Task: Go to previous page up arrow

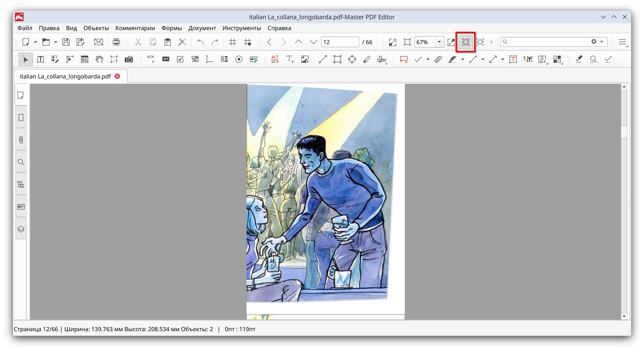Action: [x=298, y=42]
